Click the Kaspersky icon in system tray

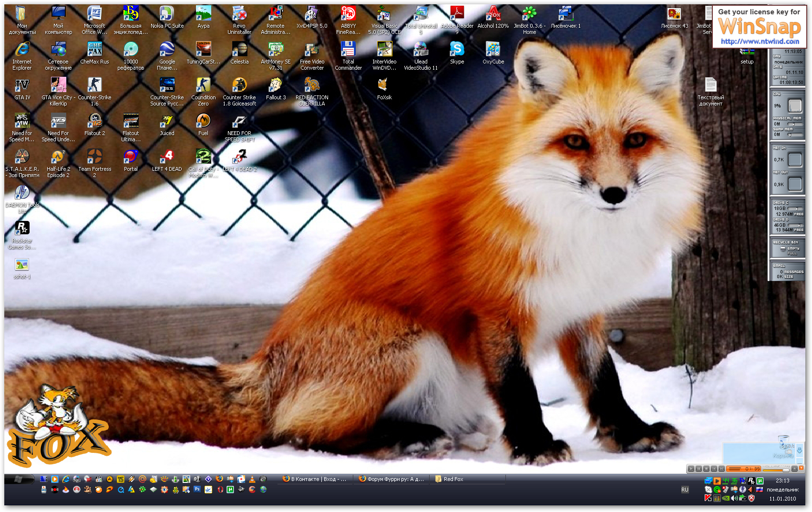(708, 498)
